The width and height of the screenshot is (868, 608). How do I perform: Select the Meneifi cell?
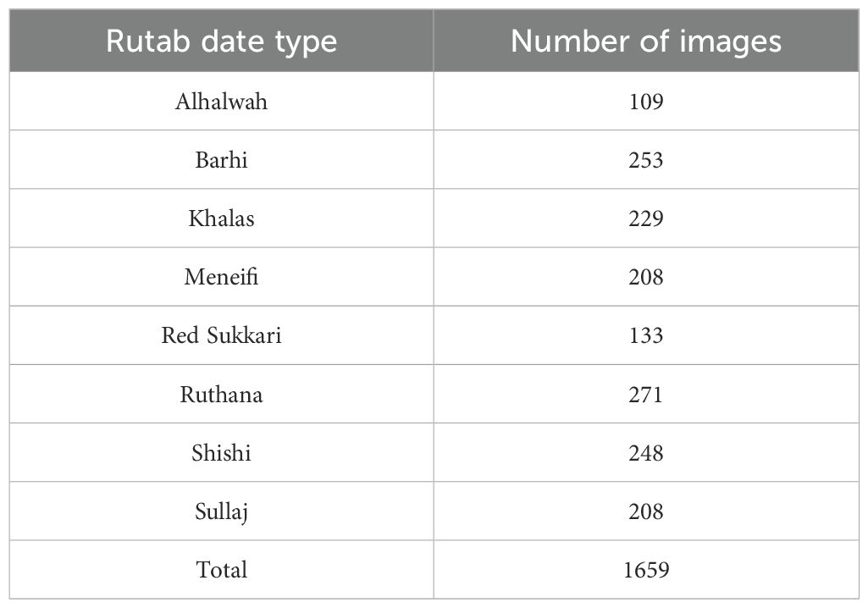pyautogui.click(x=221, y=277)
